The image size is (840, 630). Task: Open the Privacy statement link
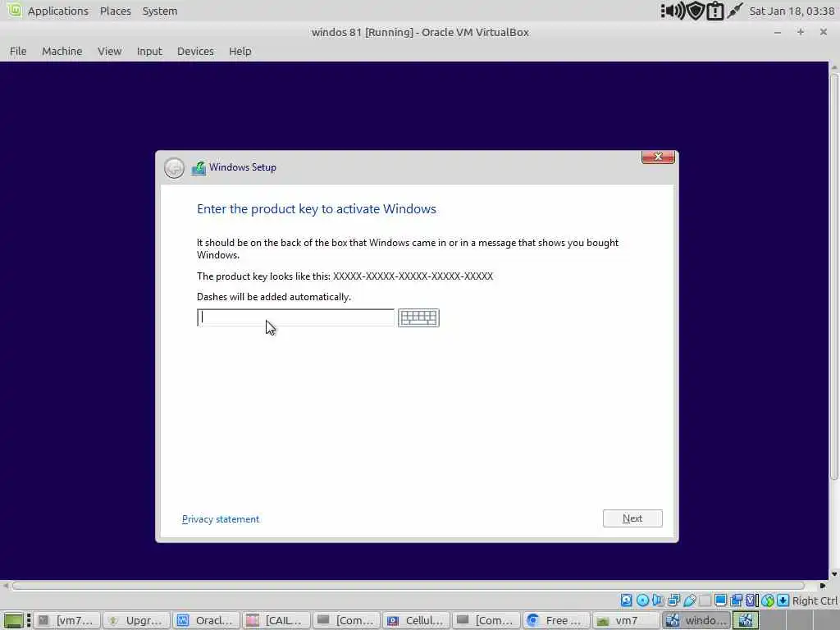220,518
